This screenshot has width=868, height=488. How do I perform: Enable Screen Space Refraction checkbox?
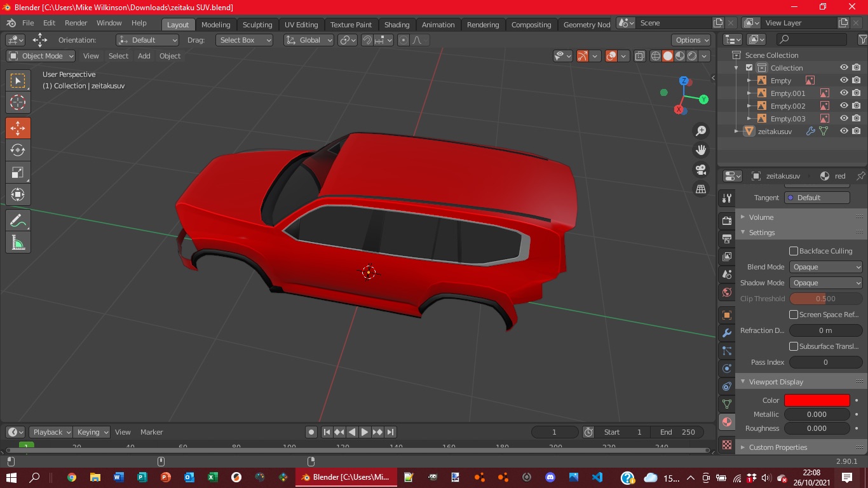[x=794, y=315]
